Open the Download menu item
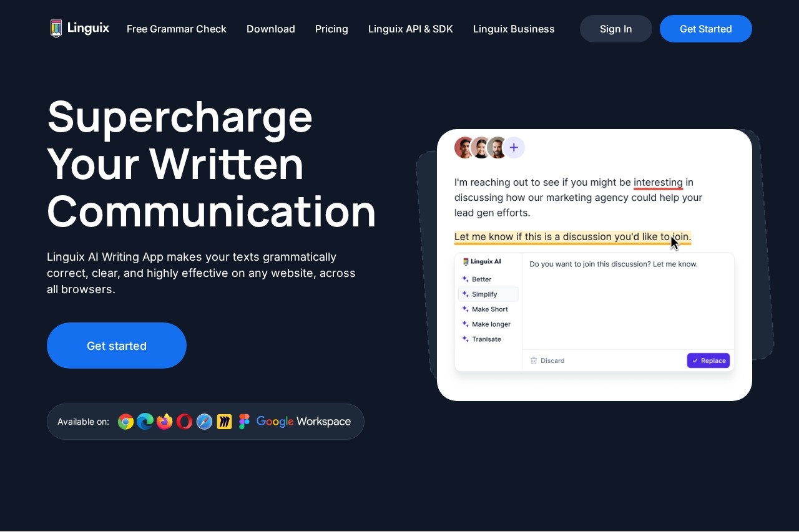Image resolution: width=799 pixels, height=532 pixels. [271, 29]
